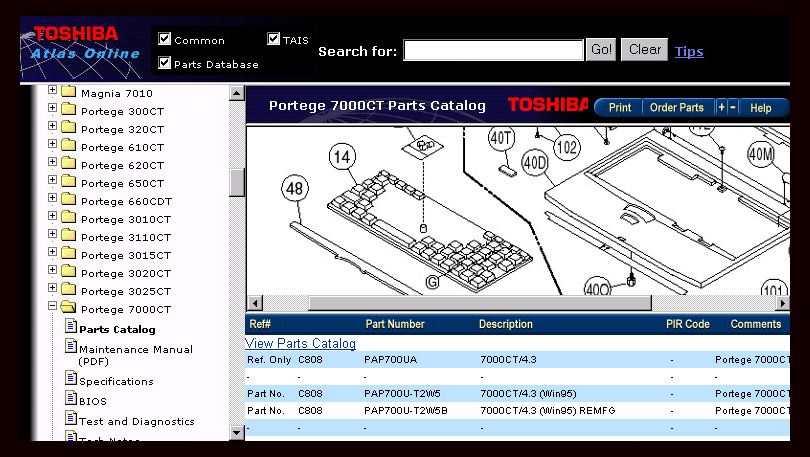Click the Portege 660CDT folder icon
The image size is (810, 457).
coord(68,200)
